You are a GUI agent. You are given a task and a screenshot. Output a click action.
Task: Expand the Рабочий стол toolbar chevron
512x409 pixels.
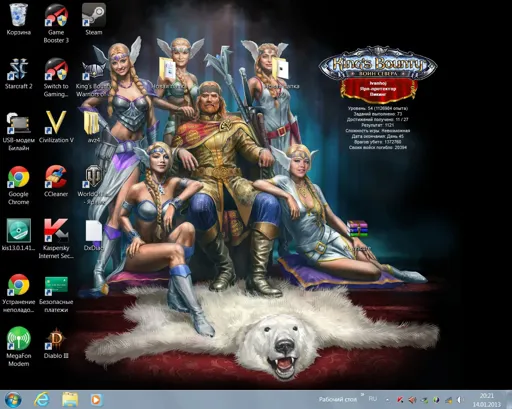point(362,395)
